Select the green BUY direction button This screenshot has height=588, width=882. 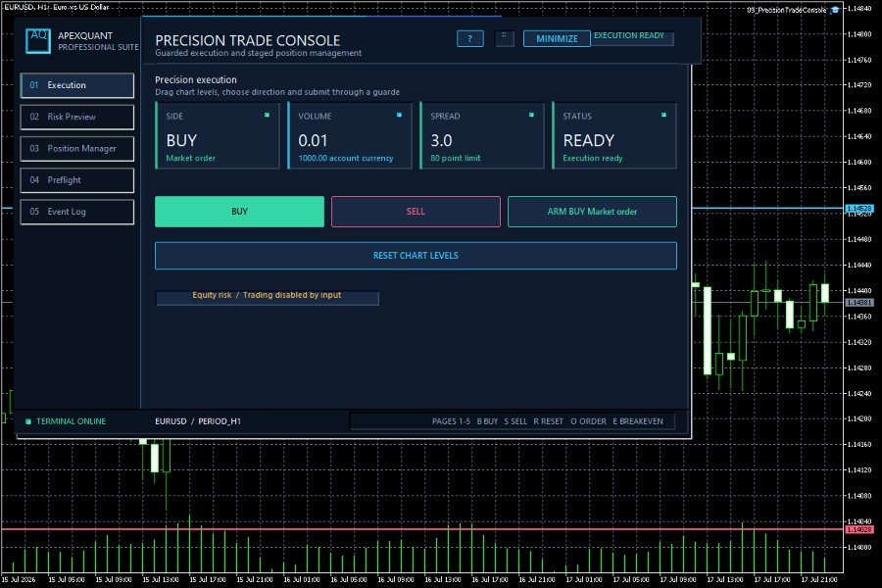[x=240, y=212]
